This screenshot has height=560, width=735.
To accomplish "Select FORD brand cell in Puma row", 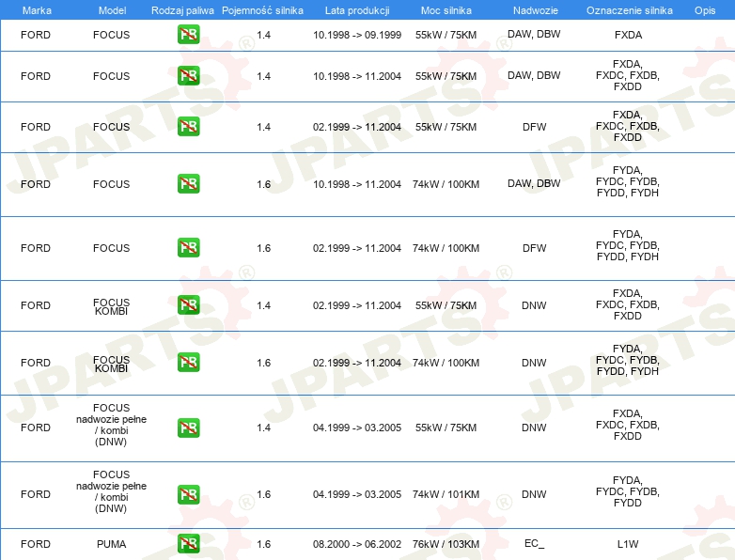I will 36,544.
